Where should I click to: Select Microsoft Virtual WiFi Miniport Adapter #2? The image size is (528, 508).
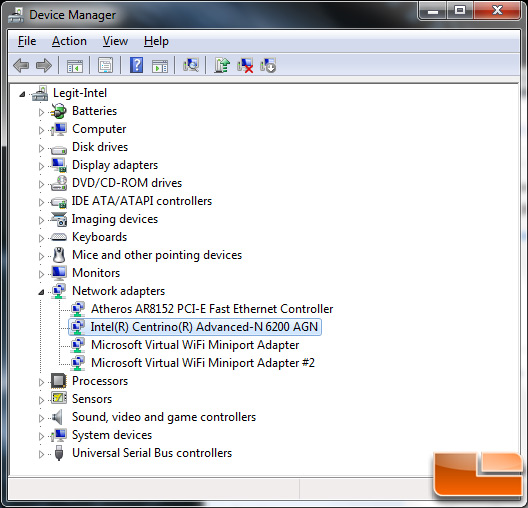coord(203,363)
